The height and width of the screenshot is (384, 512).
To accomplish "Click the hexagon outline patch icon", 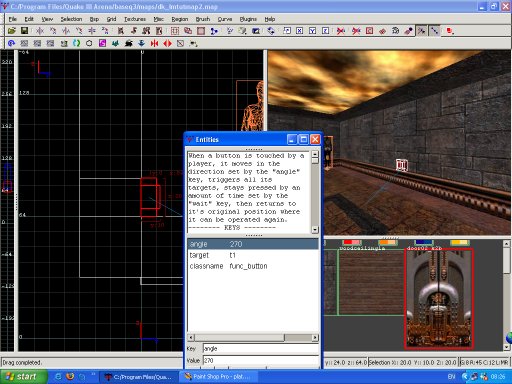I will (89, 43).
